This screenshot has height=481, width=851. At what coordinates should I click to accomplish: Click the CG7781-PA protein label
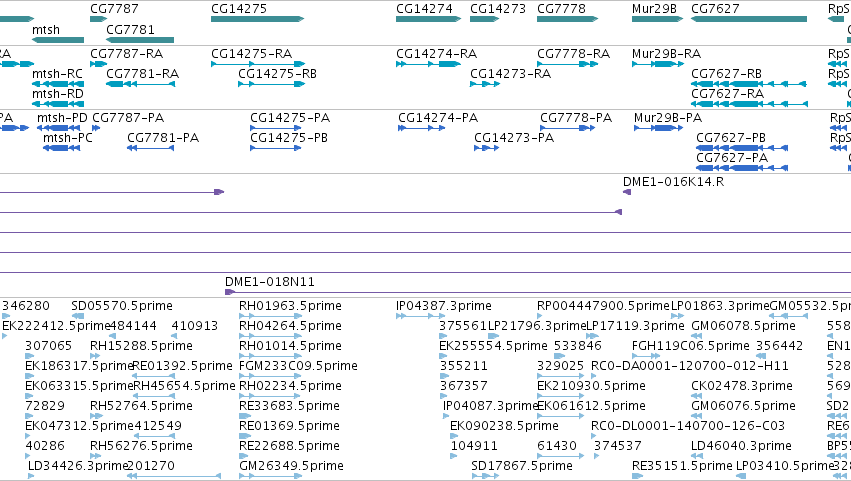(x=163, y=138)
